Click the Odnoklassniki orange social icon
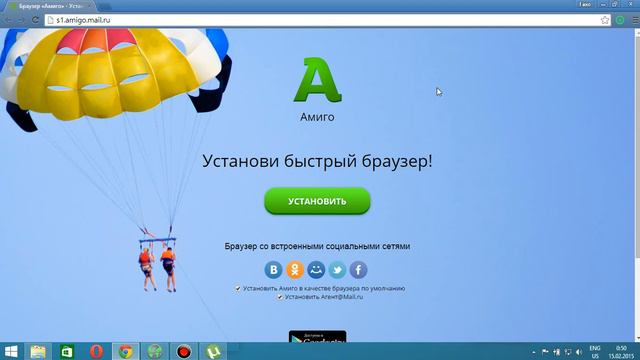Screen dimensions: 640x360 (x=295, y=270)
